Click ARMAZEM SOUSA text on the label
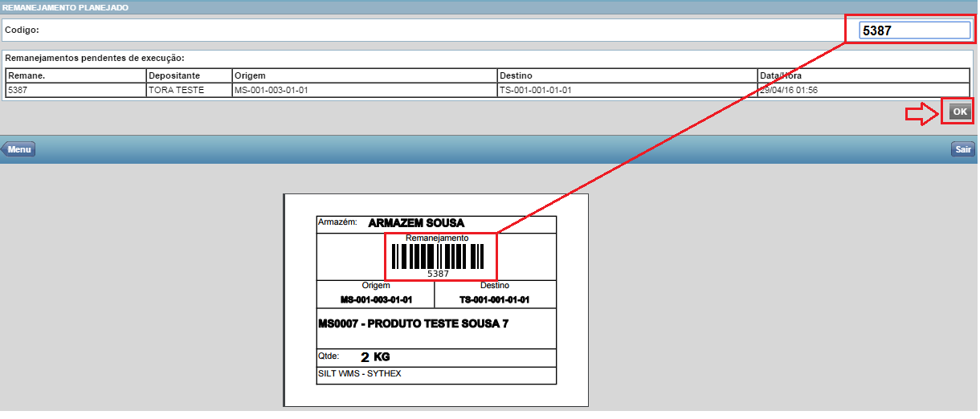Screen dimensions: 980x419 pos(416,223)
